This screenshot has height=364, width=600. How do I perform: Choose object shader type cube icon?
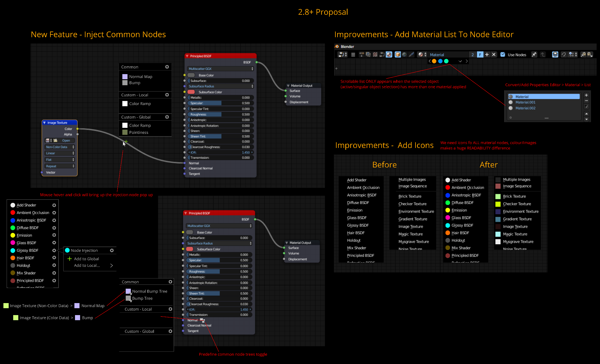coord(398,55)
